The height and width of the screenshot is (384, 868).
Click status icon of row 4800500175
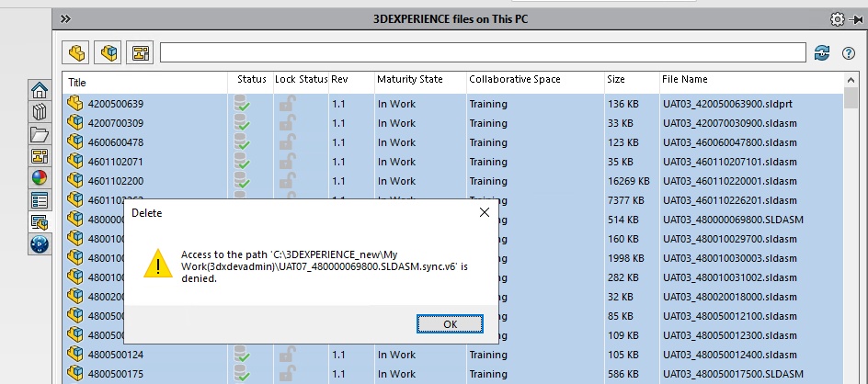click(x=242, y=374)
